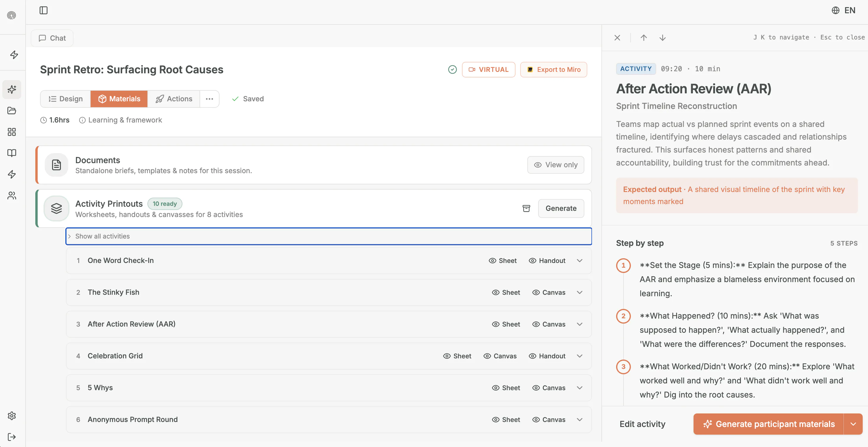
Task: Open the language globe EN selector
Action: coord(843,10)
